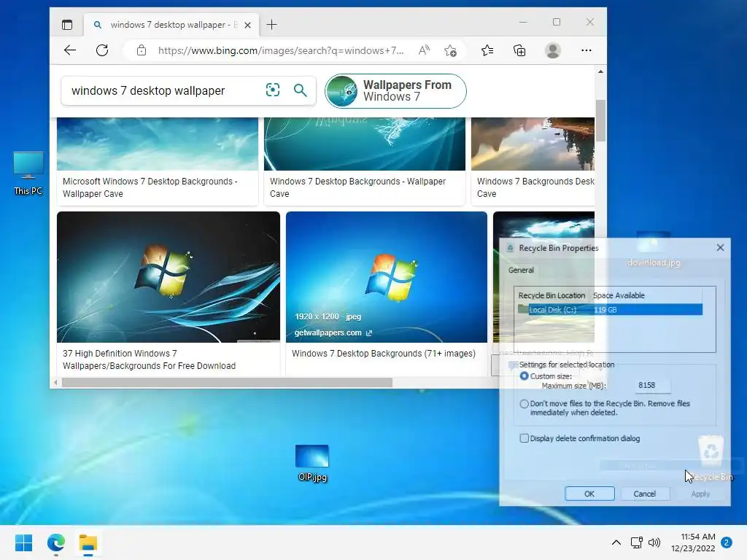Viewport: 747px width, 560px height.
Task: Select the OIP.jpg desktop file
Action: (x=312, y=463)
